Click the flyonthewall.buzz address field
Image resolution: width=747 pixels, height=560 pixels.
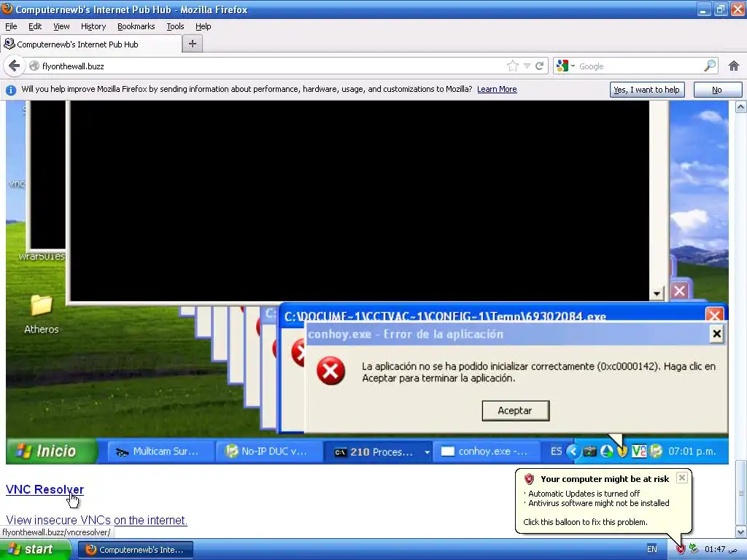click(271, 66)
